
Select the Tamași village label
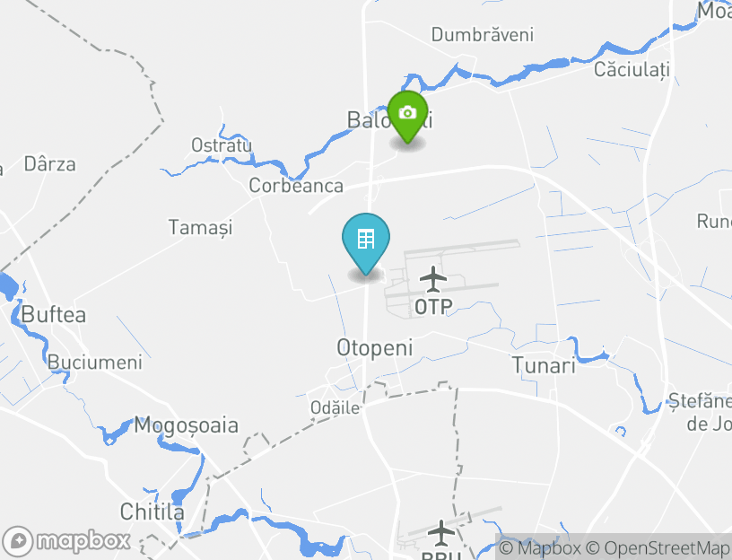tap(200, 228)
